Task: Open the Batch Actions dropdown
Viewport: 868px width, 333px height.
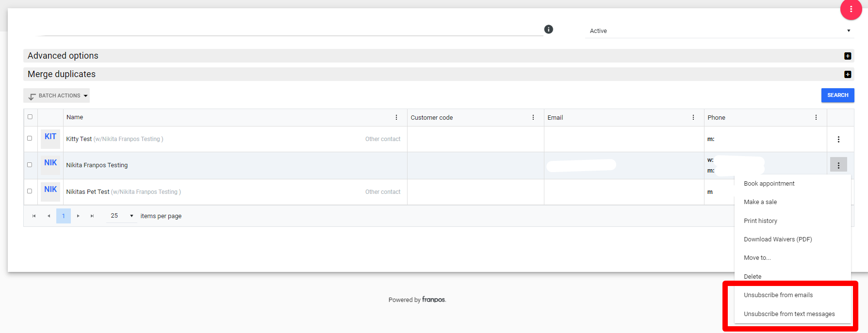Action: [57, 95]
